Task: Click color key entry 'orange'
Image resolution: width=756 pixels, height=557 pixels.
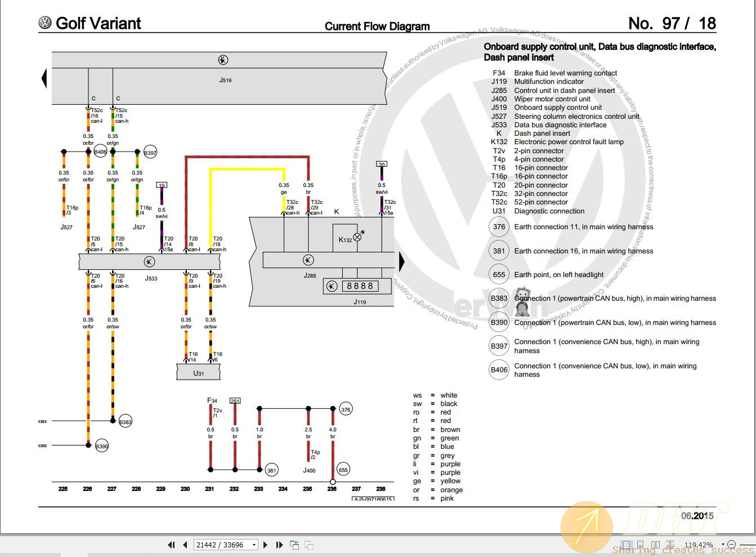Action: [451, 490]
